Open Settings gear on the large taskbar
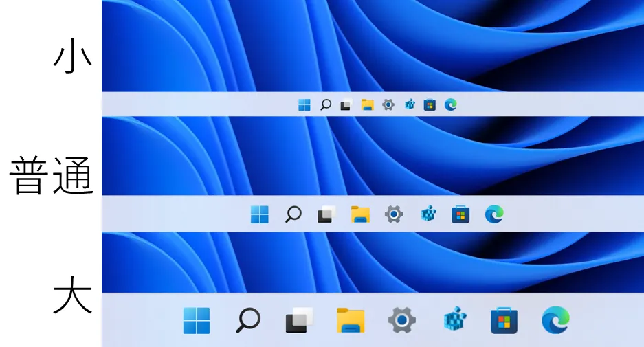The image size is (644, 347). click(x=401, y=320)
